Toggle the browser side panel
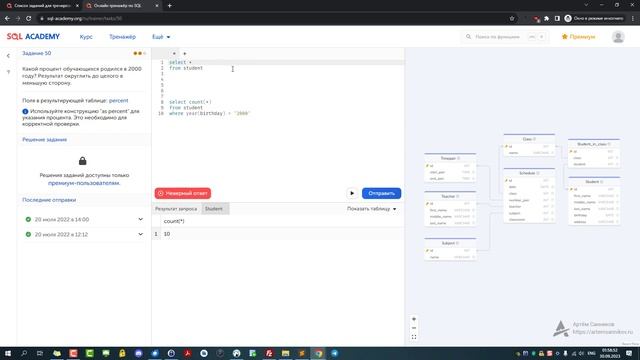 [x=557, y=18]
